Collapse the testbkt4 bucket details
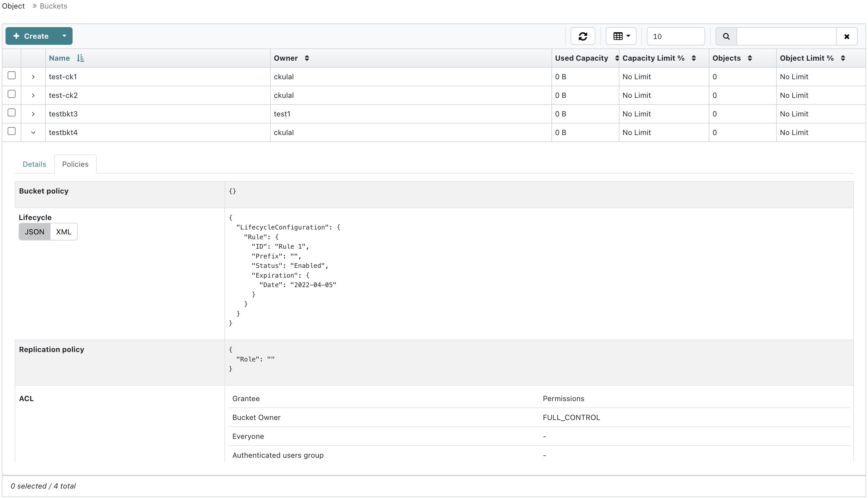The image size is (868, 498). pyautogui.click(x=33, y=133)
